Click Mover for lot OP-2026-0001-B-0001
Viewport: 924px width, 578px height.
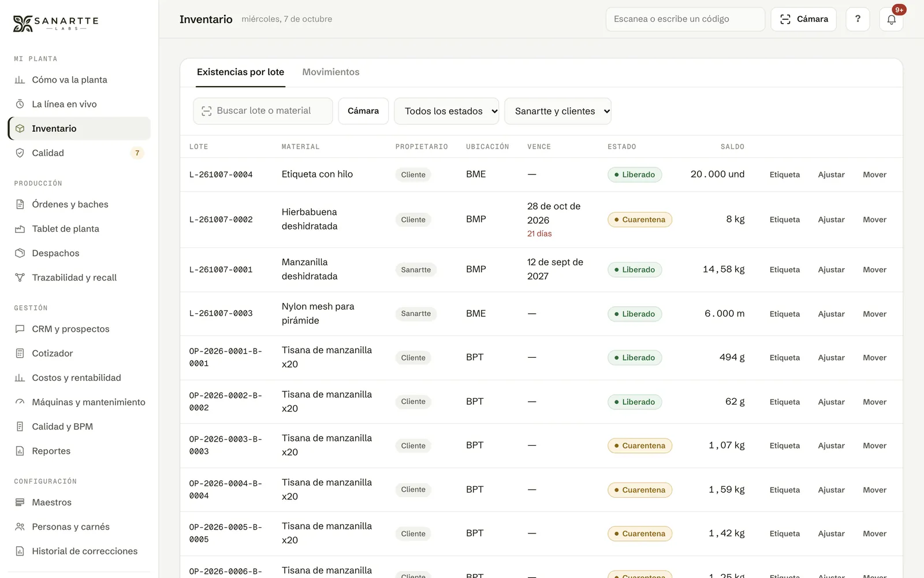[874, 358]
